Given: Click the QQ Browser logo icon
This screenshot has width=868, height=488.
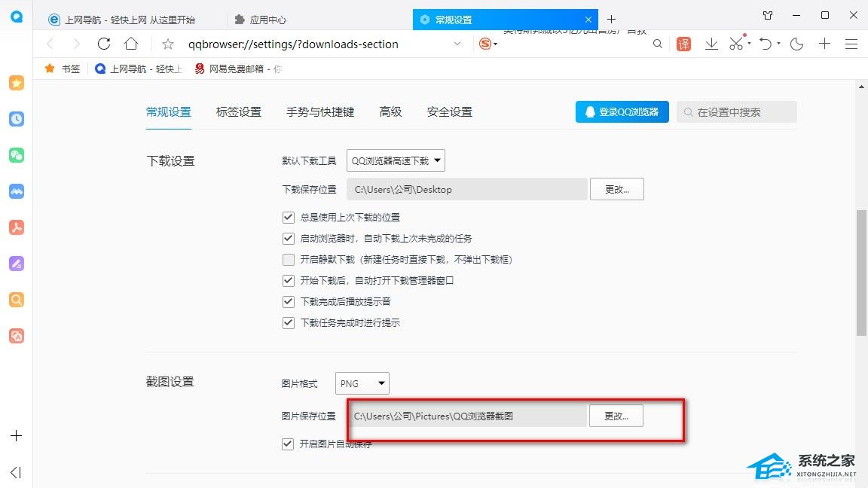Looking at the screenshot, I should [17, 17].
